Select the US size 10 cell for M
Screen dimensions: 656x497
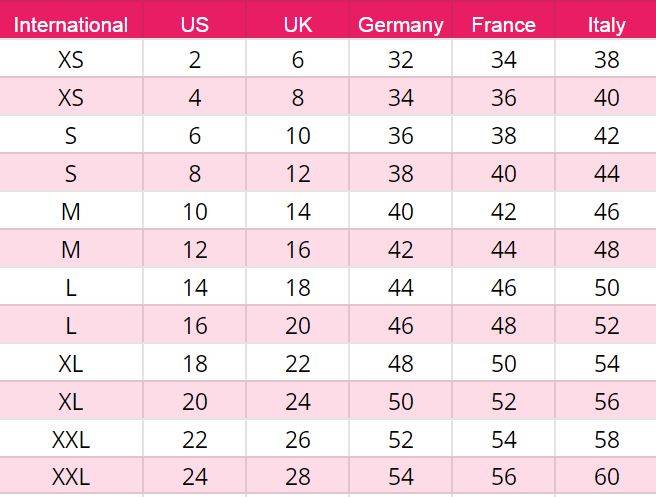tap(195, 212)
